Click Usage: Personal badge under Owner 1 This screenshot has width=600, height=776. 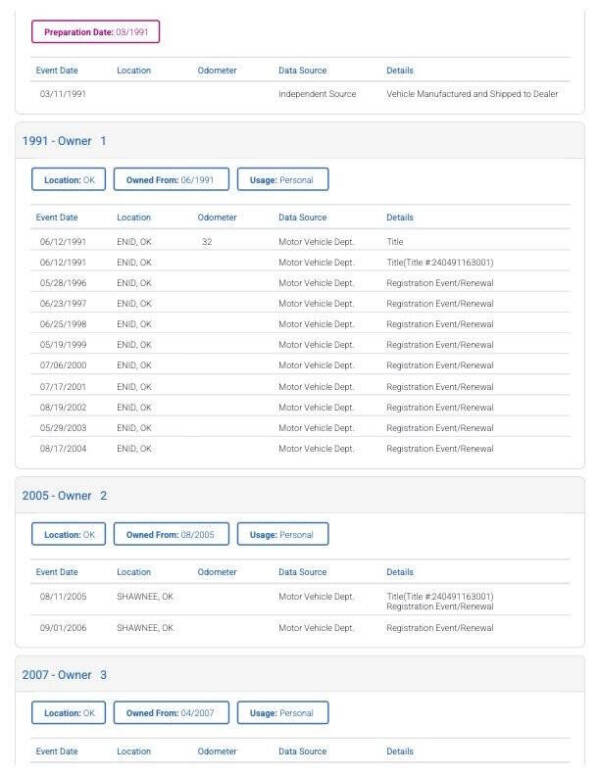282,179
